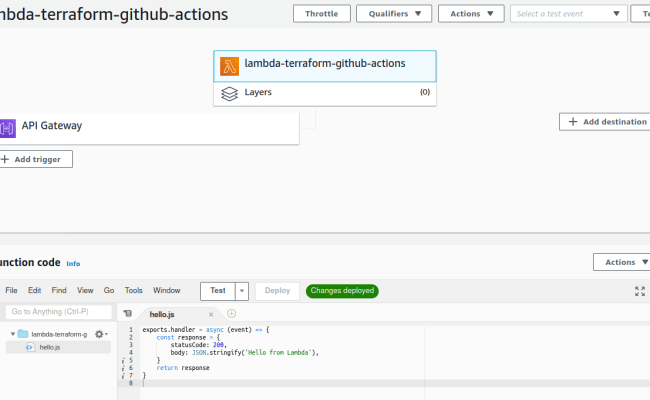Click the info marker on line 7 gutter
The height and width of the screenshot is (400, 650).
124,376
